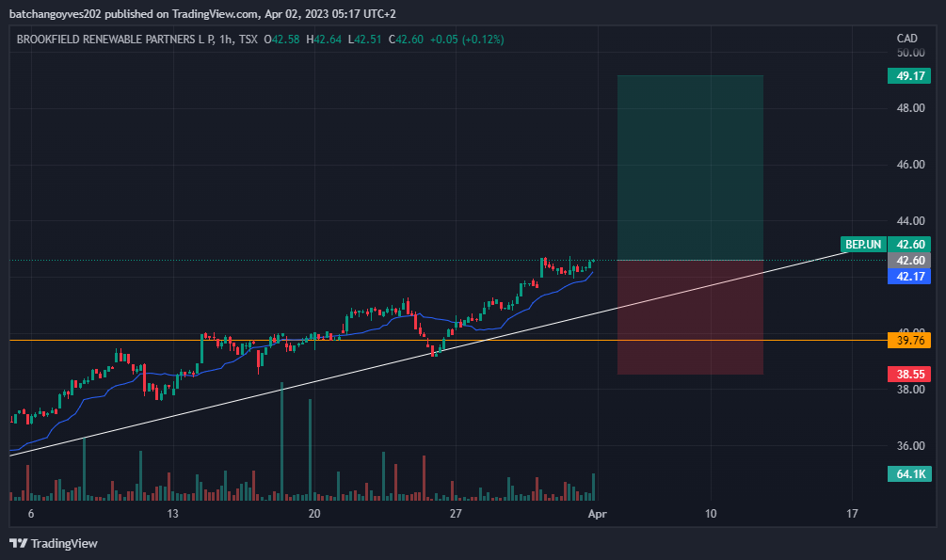The width and height of the screenshot is (946, 560).
Task: Click the open value O42.58
Action: tap(281, 40)
